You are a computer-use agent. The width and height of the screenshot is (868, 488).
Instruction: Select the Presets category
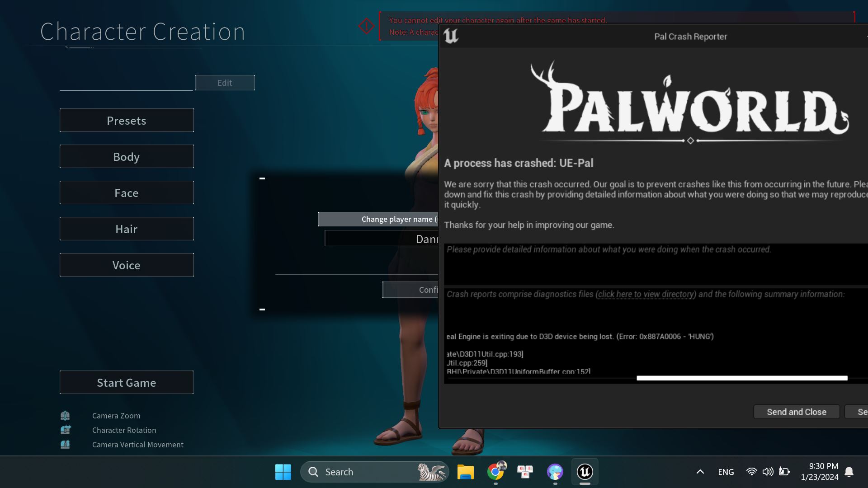pos(127,120)
